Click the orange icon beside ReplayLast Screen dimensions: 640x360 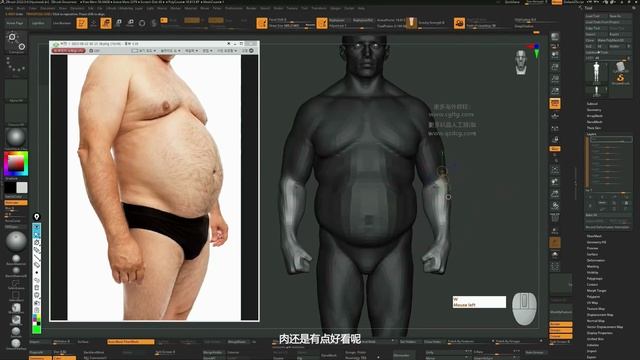coord(322,23)
